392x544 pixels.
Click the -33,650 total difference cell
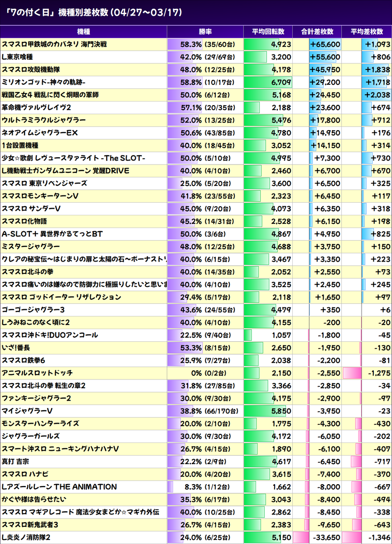point(317,538)
